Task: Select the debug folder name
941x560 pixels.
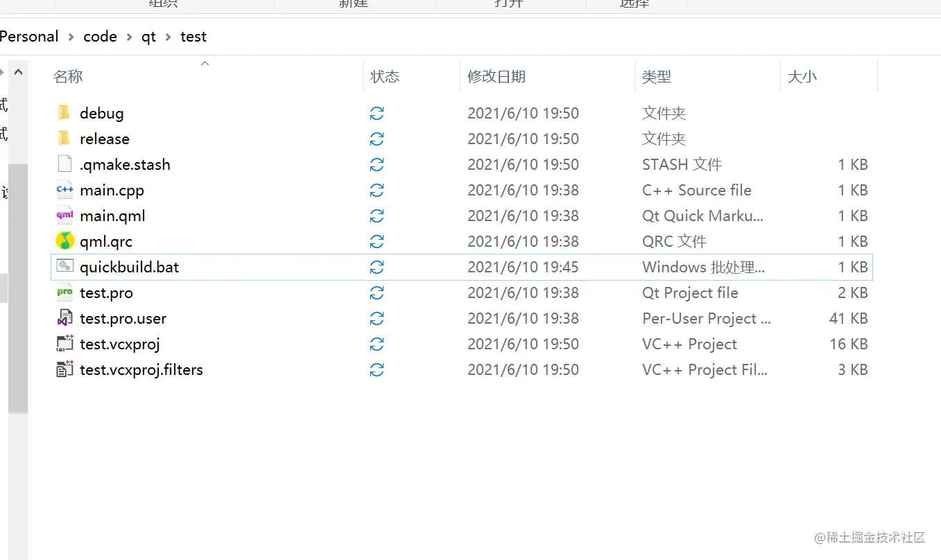Action: (x=101, y=113)
